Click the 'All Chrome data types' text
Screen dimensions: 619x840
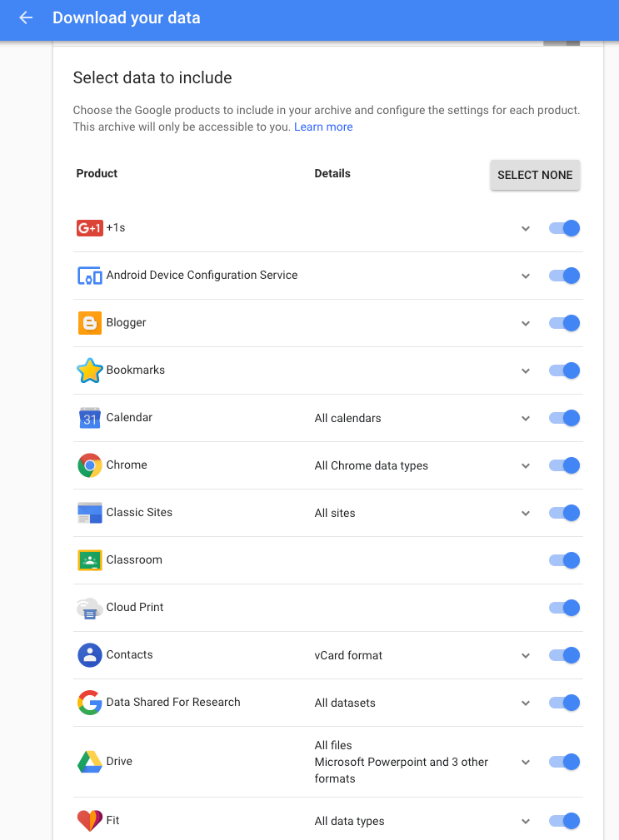(x=372, y=466)
